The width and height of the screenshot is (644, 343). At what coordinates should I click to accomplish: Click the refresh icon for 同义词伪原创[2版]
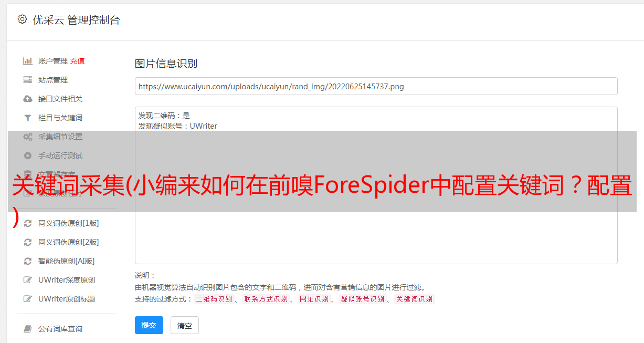point(28,242)
